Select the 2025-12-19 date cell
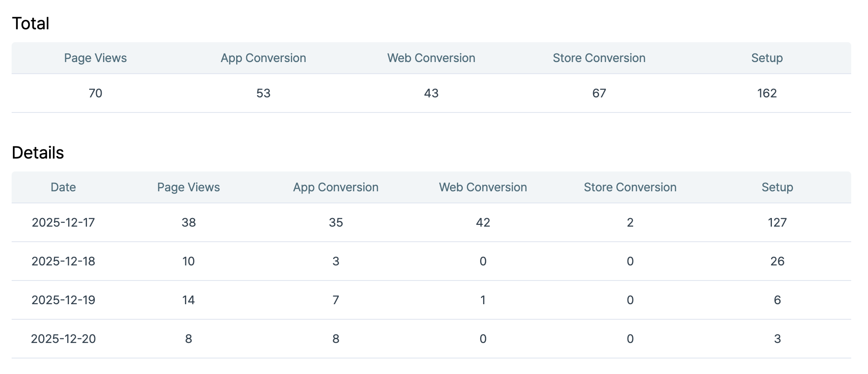The width and height of the screenshot is (868, 374). tap(63, 300)
